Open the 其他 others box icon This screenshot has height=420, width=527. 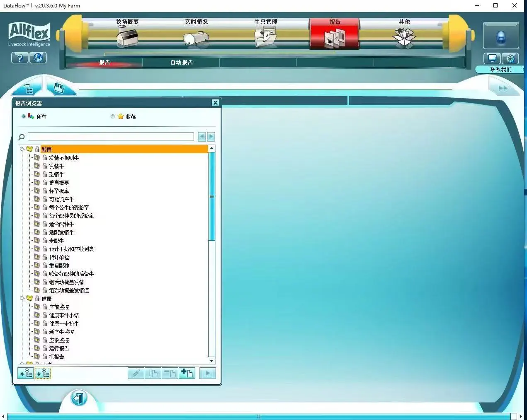pos(404,38)
